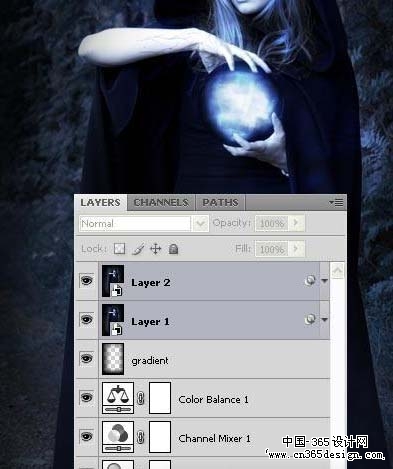
Task: Select the Color Balance 1 layer mask
Action: pyautogui.click(x=160, y=398)
